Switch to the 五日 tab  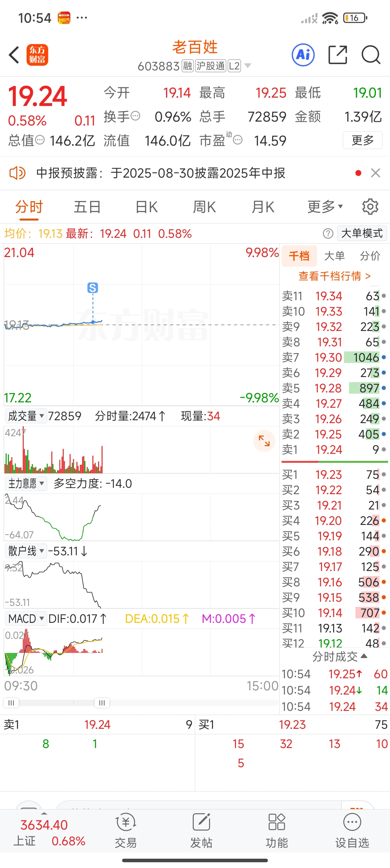click(87, 206)
